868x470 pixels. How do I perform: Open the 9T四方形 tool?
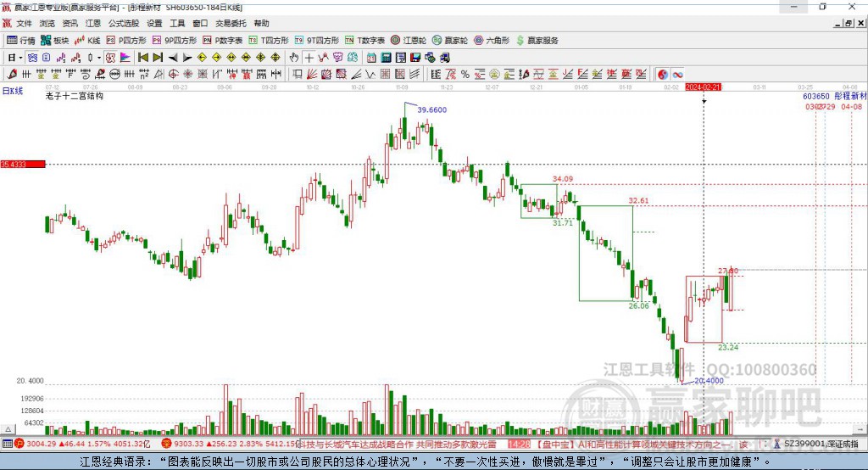(x=316, y=41)
